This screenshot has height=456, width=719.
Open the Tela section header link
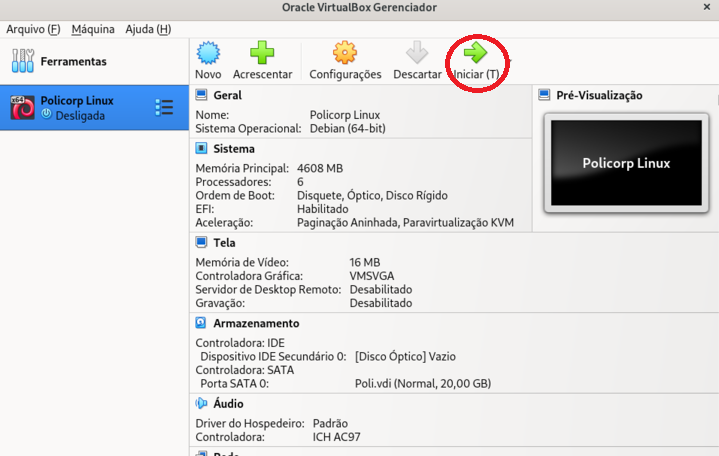pyautogui.click(x=224, y=243)
